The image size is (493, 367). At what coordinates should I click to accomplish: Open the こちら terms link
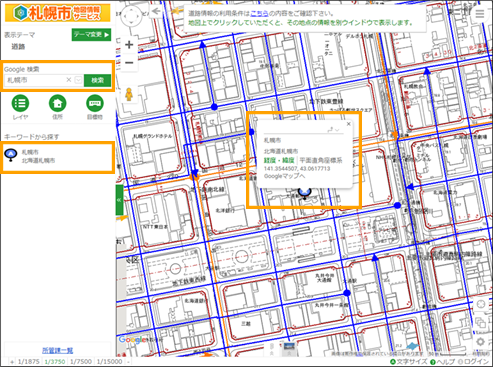(x=259, y=14)
